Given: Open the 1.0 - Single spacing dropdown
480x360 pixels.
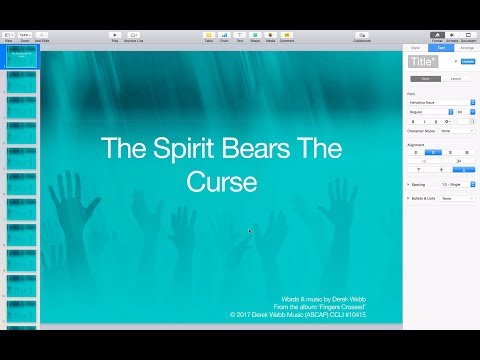Looking at the screenshot, I should [x=458, y=185].
